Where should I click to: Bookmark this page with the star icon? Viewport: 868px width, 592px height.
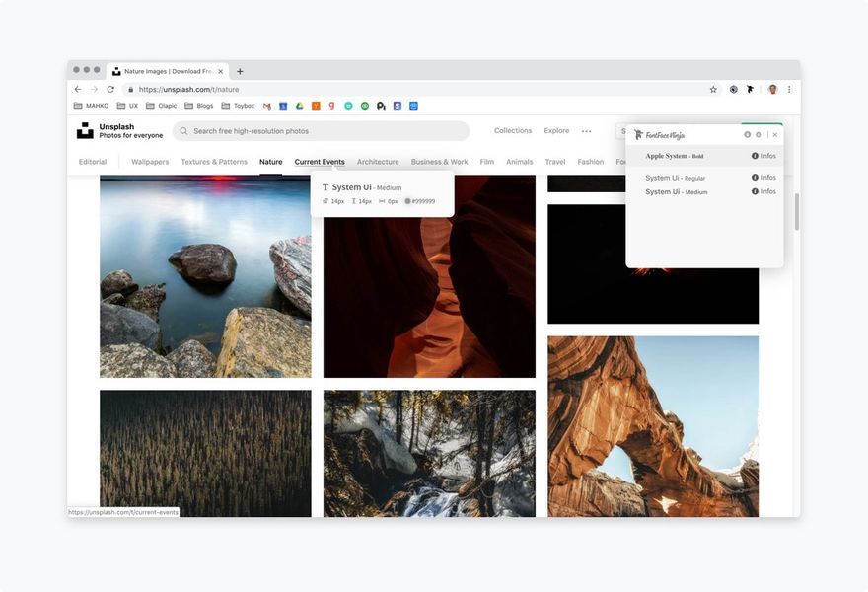point(713,89)
